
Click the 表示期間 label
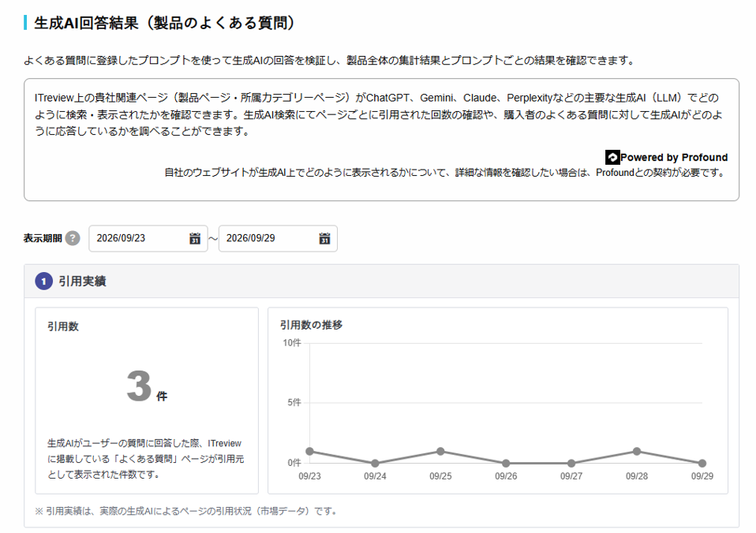(x=43, y=238)
